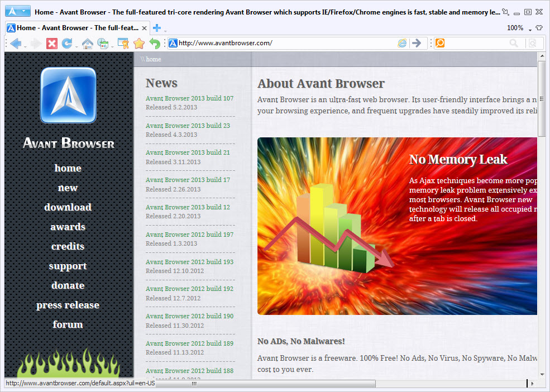Click the vertical scrollbar thumb

[x=542, y=99]
